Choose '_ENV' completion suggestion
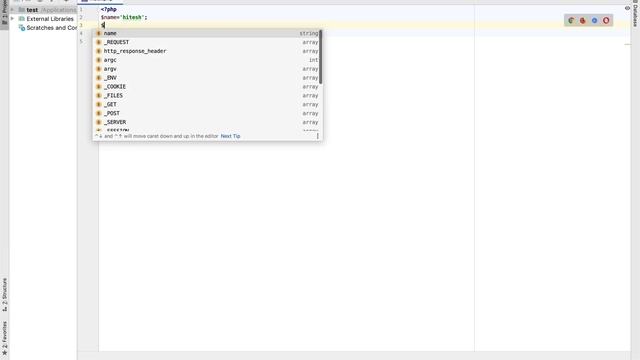The height and width of the screenshot is (360, 640). pyautogui.click(x=207, y=78)
